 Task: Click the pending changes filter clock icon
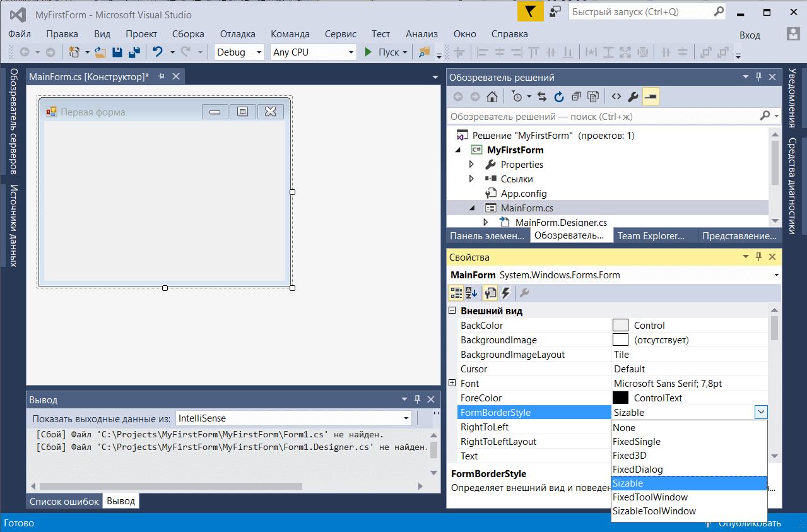point(517,97)
